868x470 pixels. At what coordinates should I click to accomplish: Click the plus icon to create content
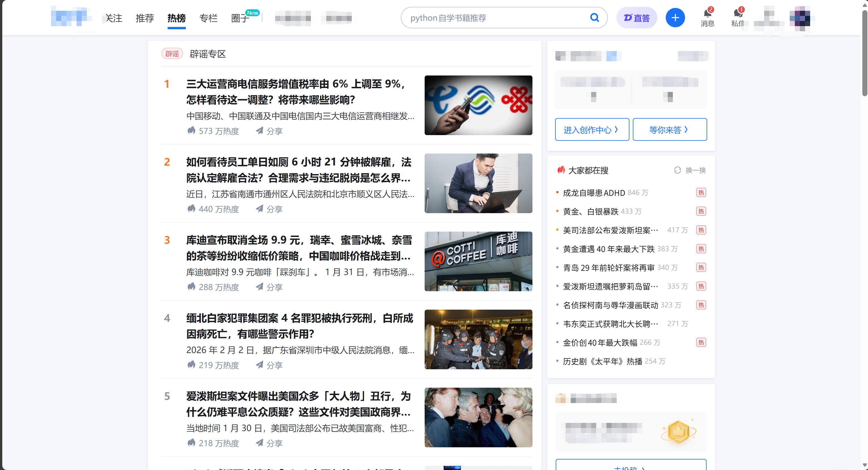tap(675, 18)
